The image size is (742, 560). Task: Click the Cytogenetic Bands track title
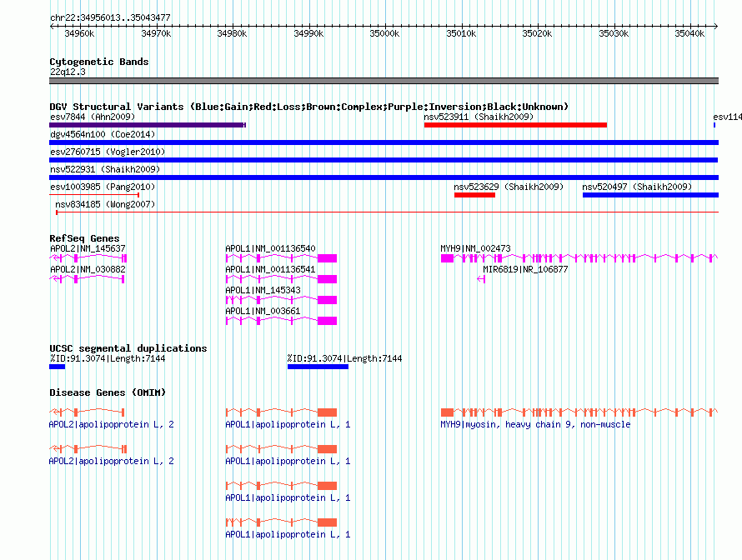(99, 62)
